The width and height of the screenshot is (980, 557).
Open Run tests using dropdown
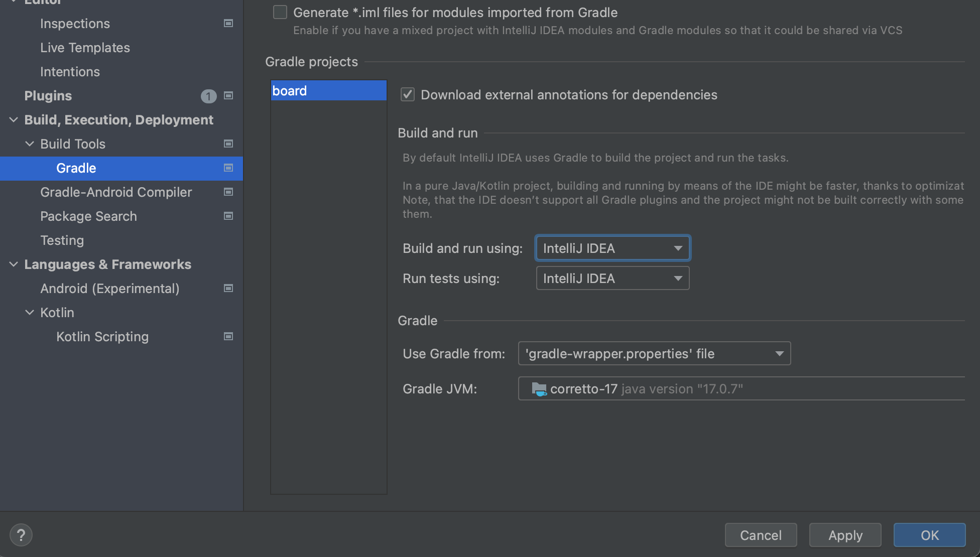coord(612,278)
